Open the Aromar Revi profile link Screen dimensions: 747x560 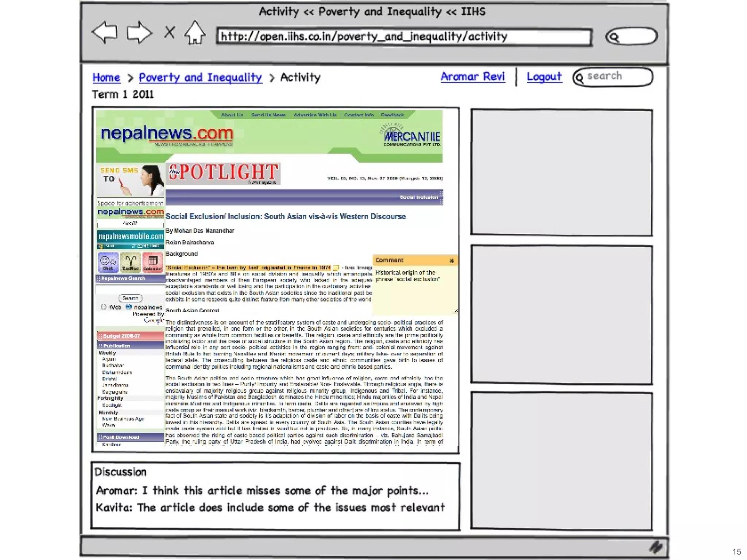point(472,77)
